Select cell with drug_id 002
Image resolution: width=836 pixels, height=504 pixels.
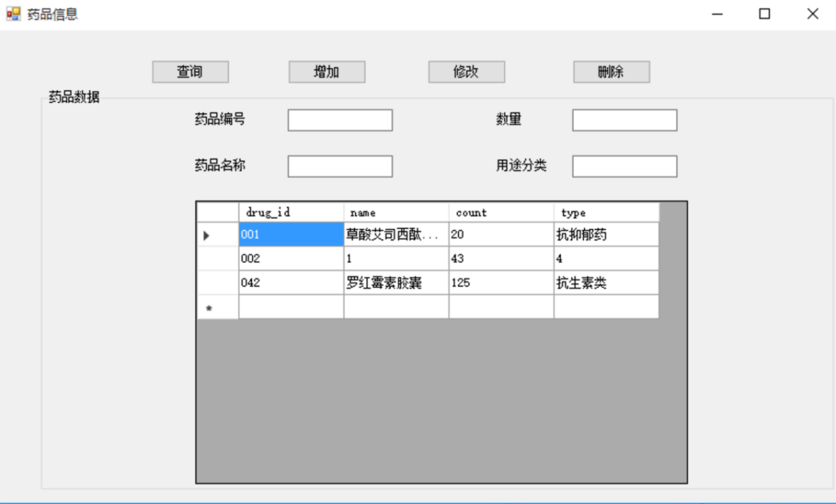point(291,259)
